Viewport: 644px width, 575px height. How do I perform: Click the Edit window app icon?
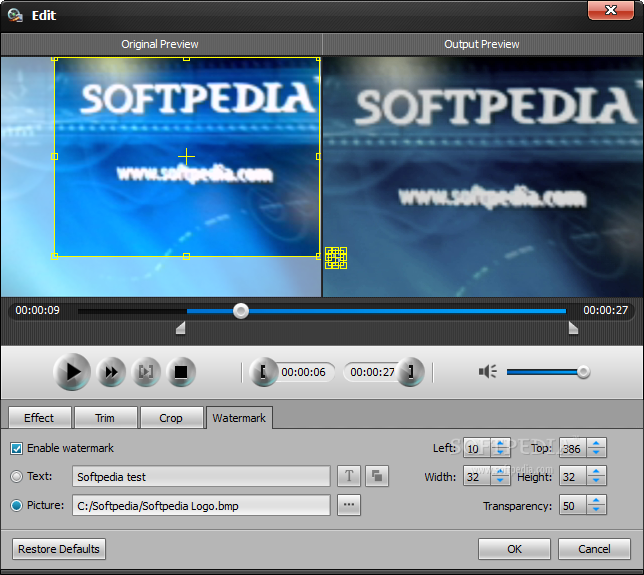click(15, 16)
